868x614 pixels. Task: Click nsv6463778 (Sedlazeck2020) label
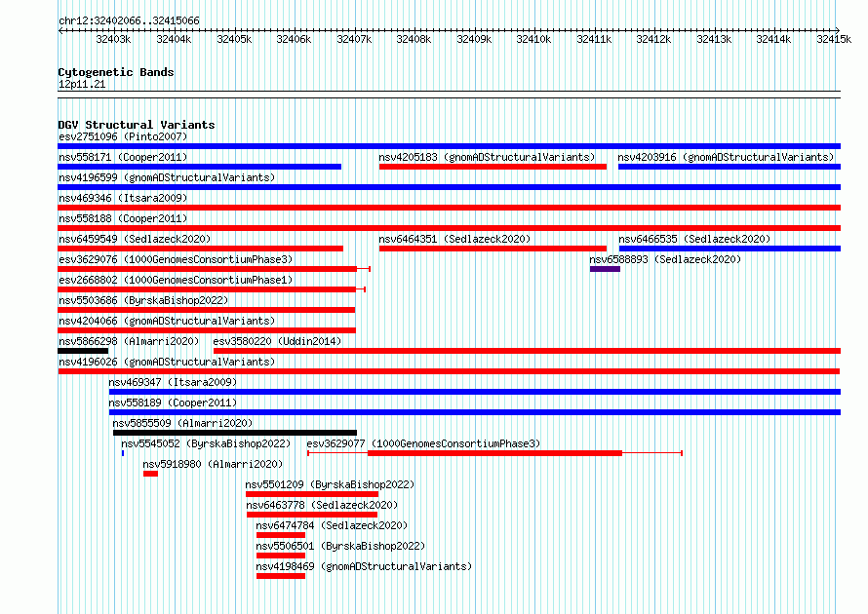(322, 505)
